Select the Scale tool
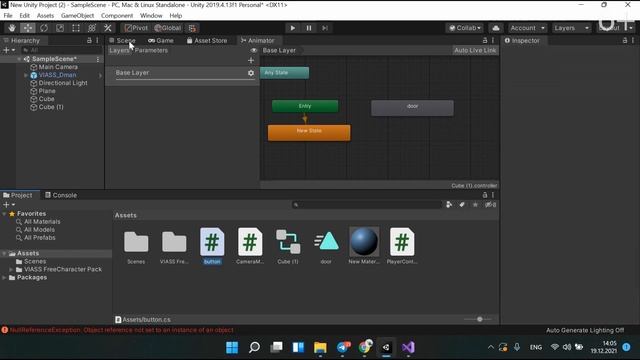The height and width of the screenshot is (360, 640). coord(60,28)
